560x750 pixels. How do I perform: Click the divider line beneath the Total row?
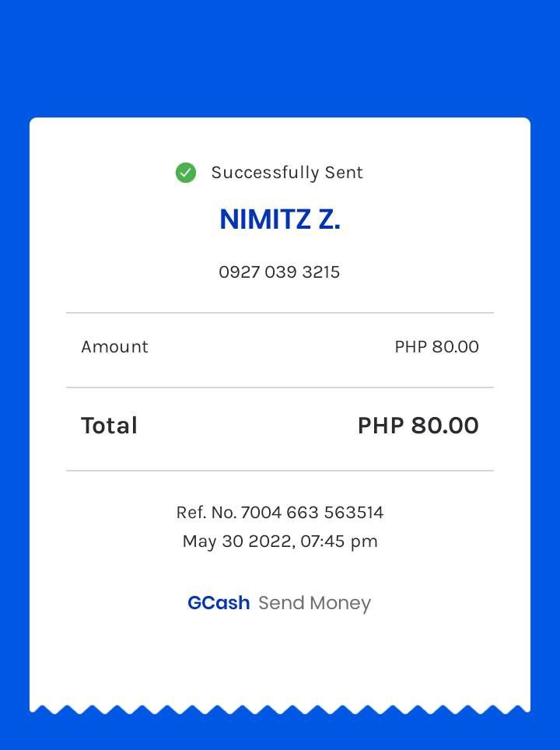(x=280, y=471)
